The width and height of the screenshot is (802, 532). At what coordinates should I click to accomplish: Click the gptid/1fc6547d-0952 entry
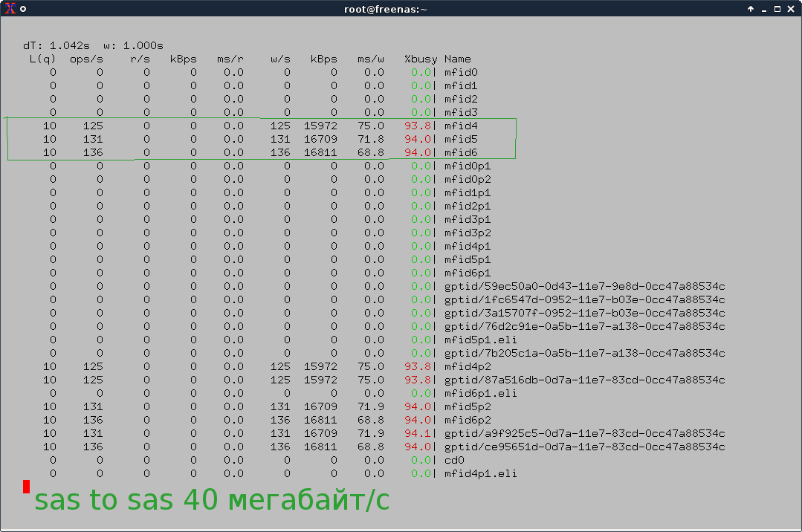click(x=585, y=299)
